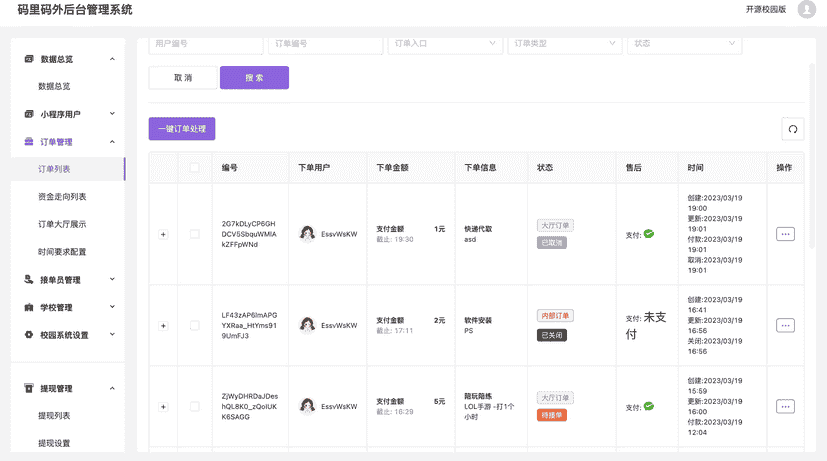Click the 订单管理 icon in sidebar
This screenshot has height=461, width=827.
pyautogui.click(x=29, y=142)
